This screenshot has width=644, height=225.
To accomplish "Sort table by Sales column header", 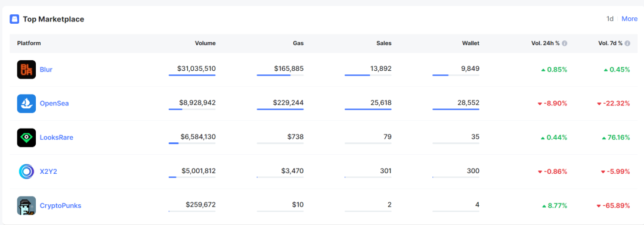I will pyautogui.click(x=383, y=43).
